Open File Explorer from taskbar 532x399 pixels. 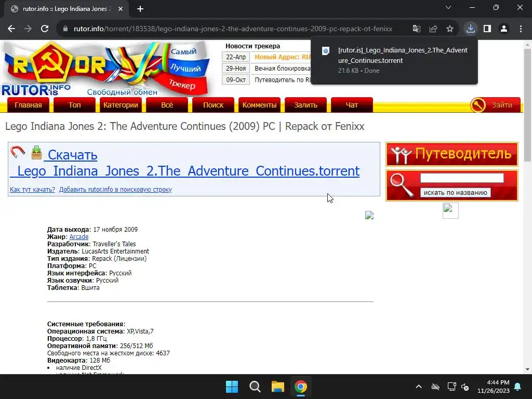click(x=277, y=387)
